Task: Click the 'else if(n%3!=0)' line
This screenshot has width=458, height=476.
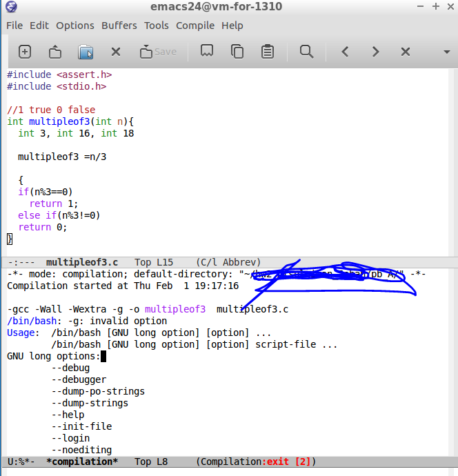Action: coord(59,215)
